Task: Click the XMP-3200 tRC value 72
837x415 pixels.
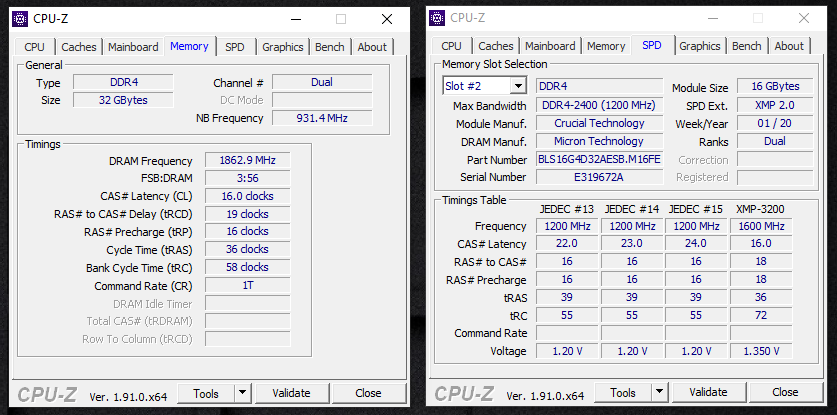Action: click(761, 315)
